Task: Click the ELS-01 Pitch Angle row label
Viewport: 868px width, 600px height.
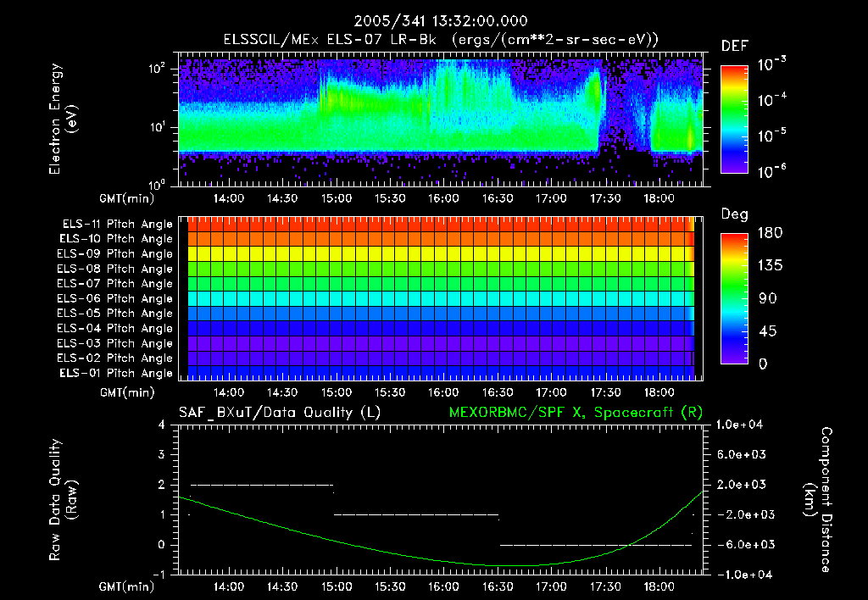Action: pyautogui.click(x=116, y=373)
